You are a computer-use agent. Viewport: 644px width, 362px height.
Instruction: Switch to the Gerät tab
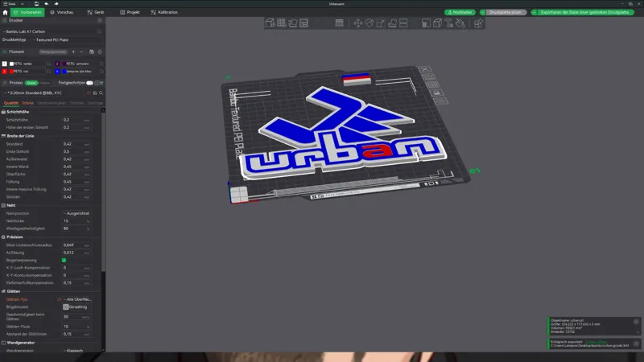click(96, 12)
